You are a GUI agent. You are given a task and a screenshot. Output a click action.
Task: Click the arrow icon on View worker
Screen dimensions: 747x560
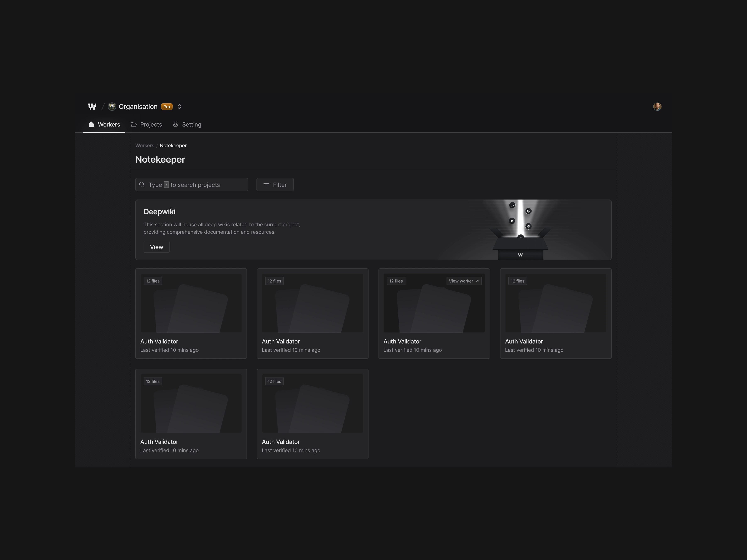click(x=477, y=281)
